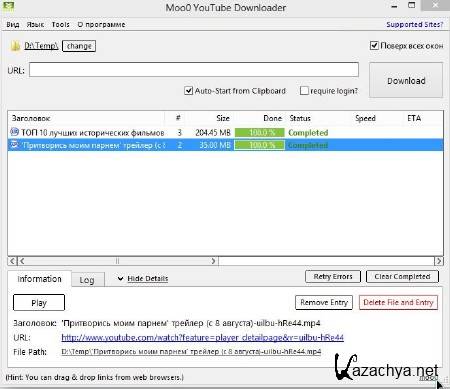Open the youtube.com watch URL link
The image size is (450, 389).
coord(202,338)
